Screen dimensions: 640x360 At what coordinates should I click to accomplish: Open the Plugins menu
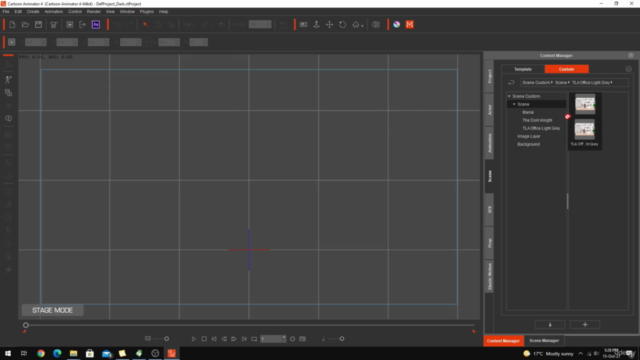(x=147, y=11)
